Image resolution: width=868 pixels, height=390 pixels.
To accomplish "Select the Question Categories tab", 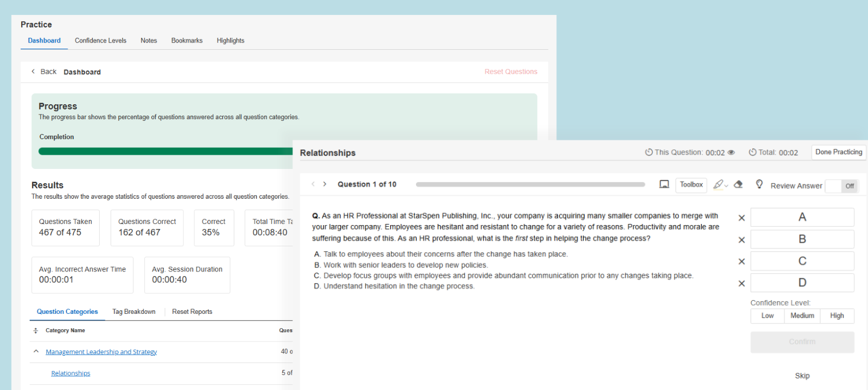I will 67,312.
